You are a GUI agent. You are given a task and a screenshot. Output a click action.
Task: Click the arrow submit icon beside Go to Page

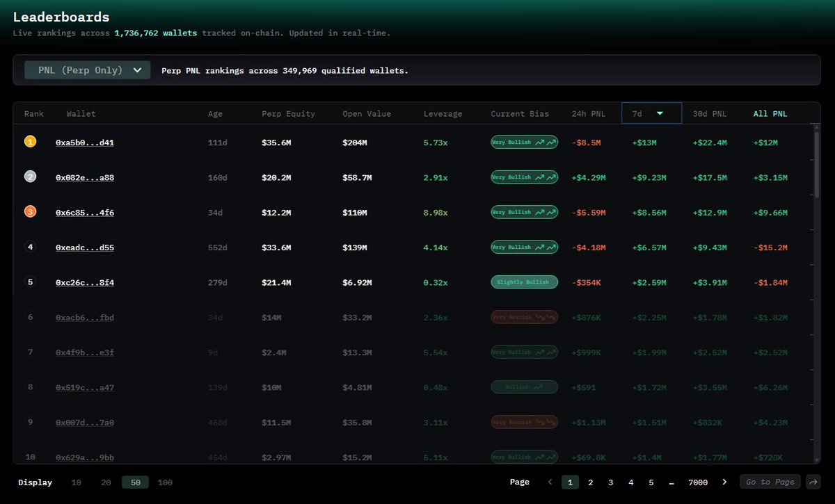point(813,481)
